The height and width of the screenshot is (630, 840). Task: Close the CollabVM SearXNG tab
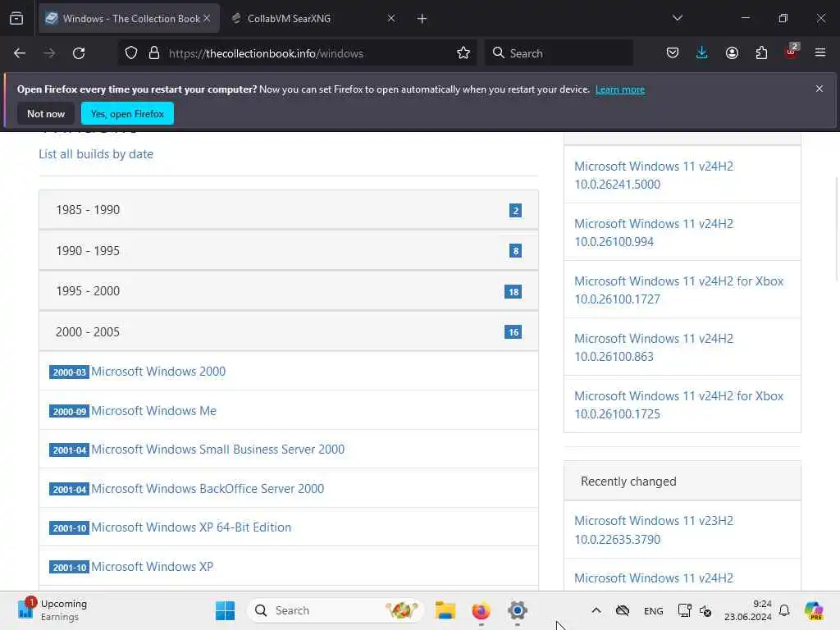point(391,19)
